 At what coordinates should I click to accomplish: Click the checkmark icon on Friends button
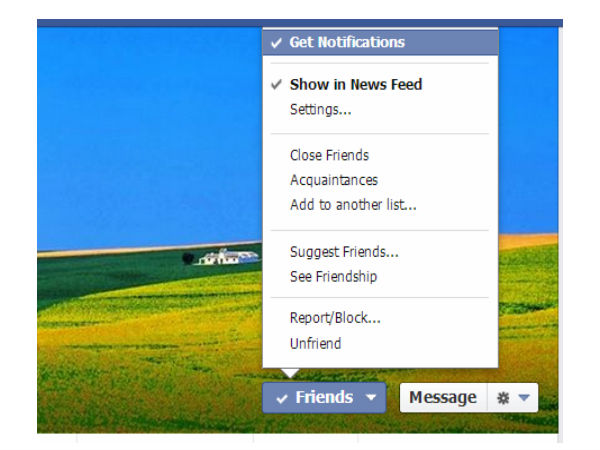coord(282,399)
